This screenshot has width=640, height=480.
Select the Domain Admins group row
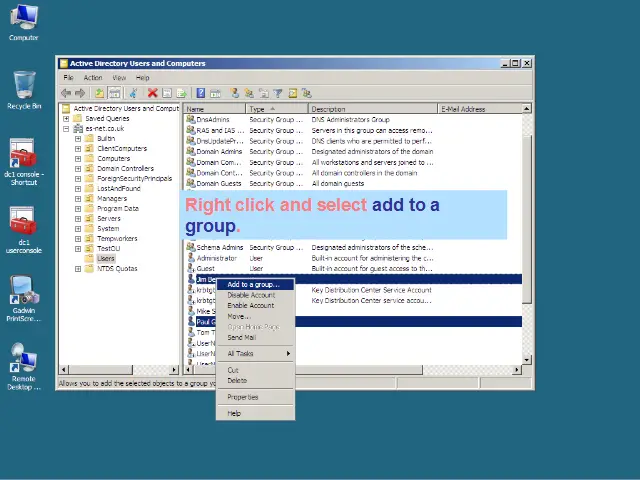pos(218,151)
